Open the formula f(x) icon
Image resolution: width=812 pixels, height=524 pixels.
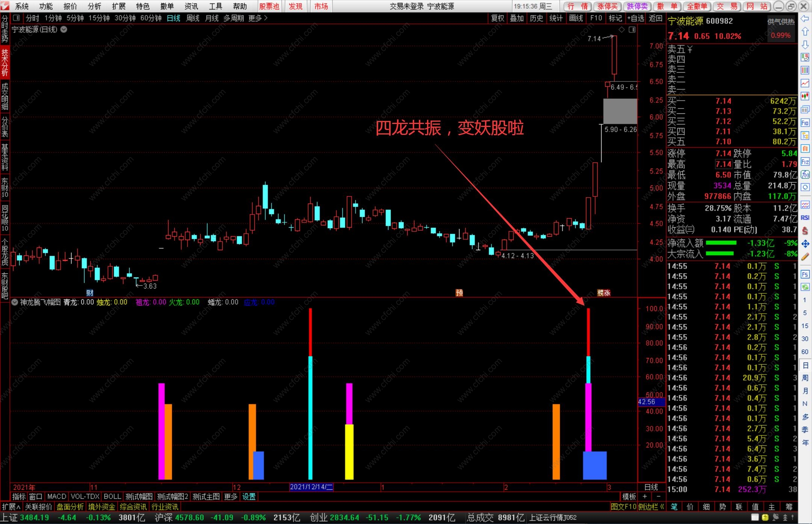coord(805,175)
